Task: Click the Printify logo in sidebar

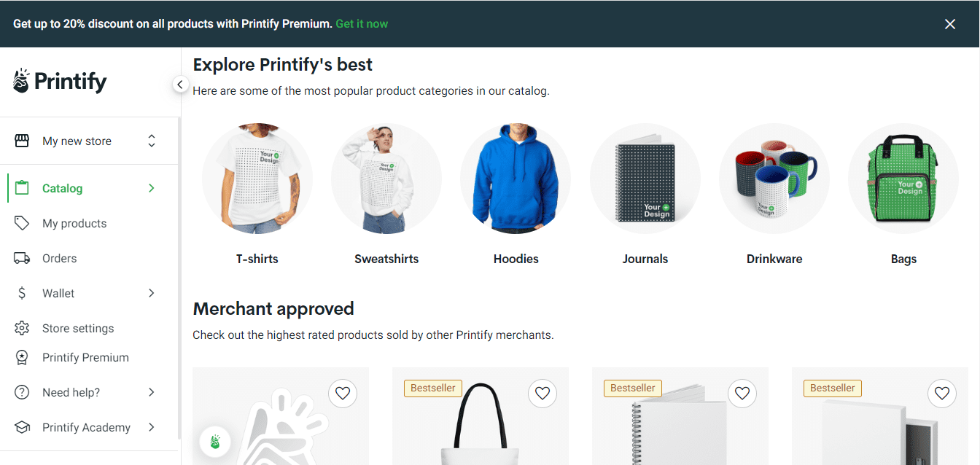Action: pos(60,81)
